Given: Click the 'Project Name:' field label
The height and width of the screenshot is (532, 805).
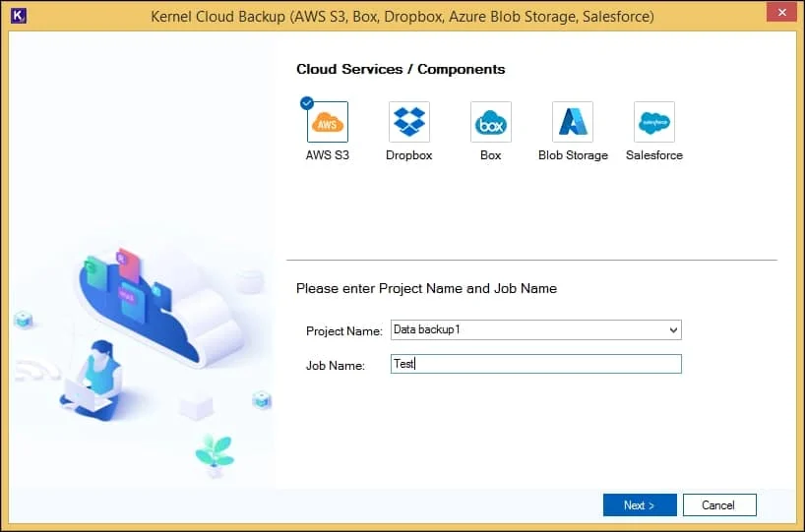Looking at the screenshot, I should 344,331.
